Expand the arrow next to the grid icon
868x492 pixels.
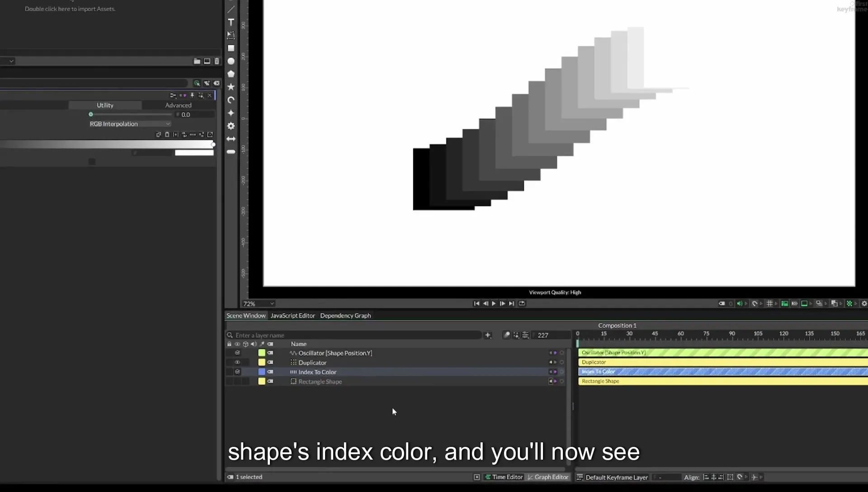click(776, 303)
